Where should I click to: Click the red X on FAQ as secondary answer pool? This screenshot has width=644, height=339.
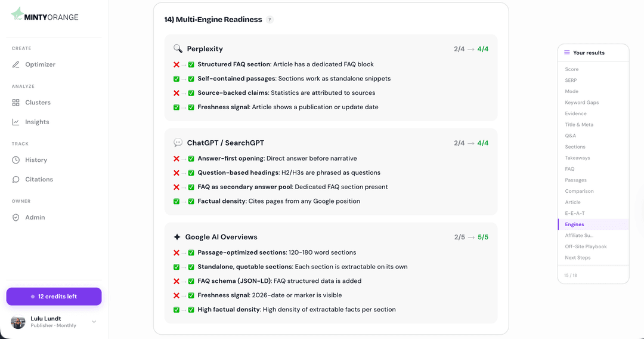176,187
